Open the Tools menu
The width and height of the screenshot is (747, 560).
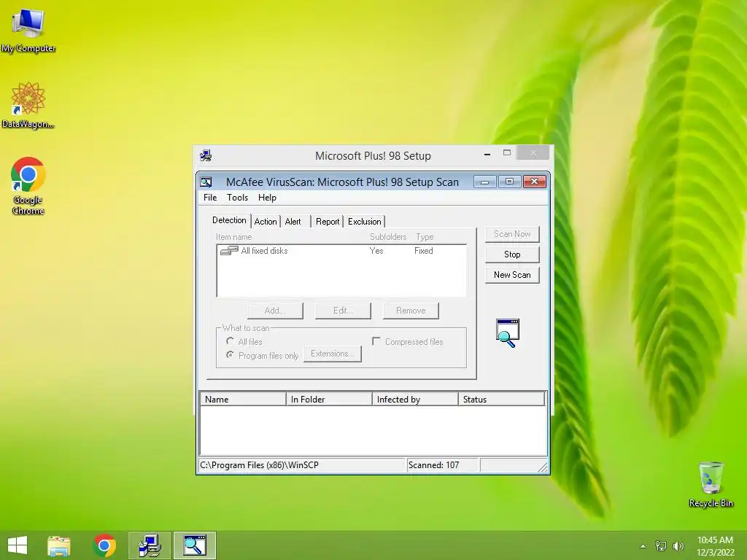(237, 198)
